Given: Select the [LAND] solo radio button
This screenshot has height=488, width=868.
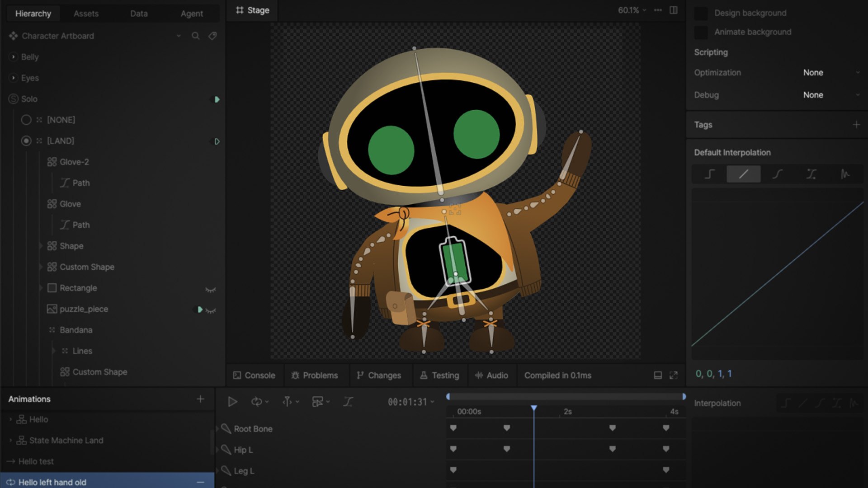Looking at the screenshot, I should click(x=26, y=141).
